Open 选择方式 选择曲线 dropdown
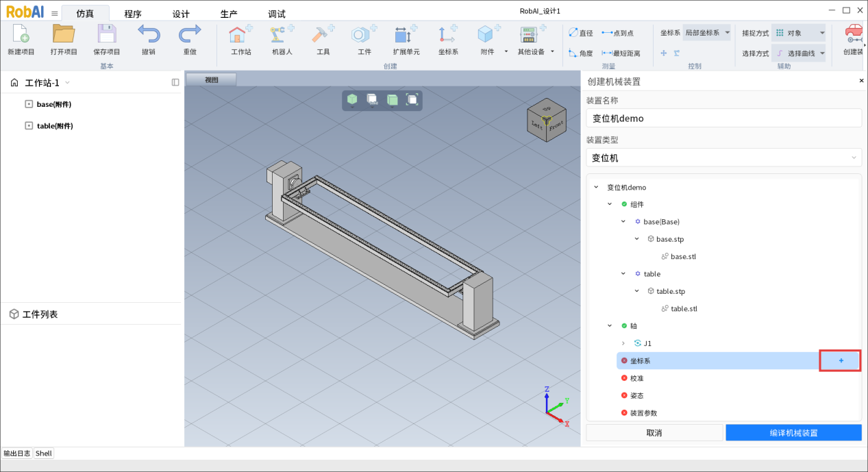The image size is (868, 472). [799, 53]
